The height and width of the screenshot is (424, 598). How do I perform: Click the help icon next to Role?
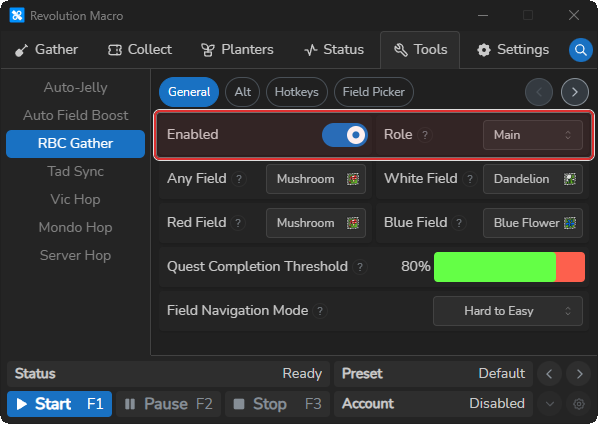click(x=425, y=135)
